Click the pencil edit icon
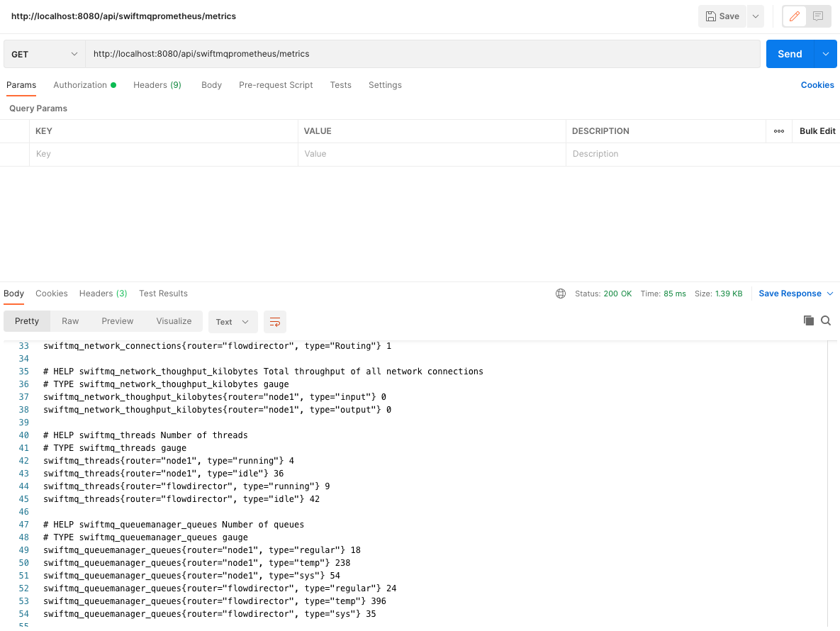This screenshot has height=631, width=840. pyautogui.click(x=794, y=16)
